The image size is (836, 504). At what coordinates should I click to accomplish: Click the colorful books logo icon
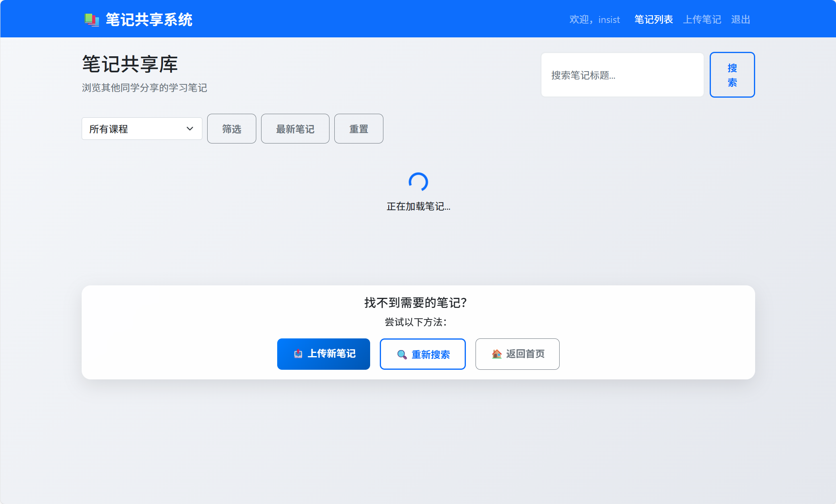click(x=91, y=19)
